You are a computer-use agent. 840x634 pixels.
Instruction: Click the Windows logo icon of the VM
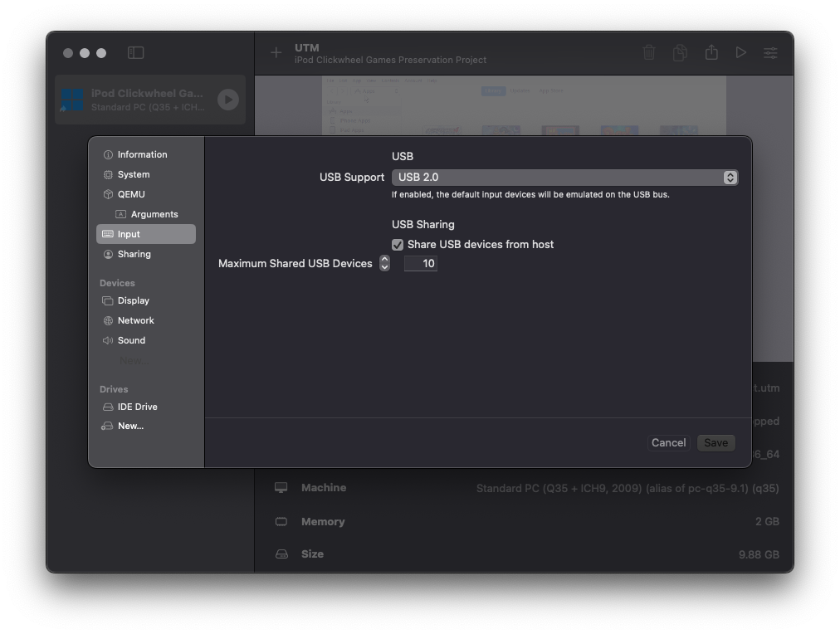(x=71, y=100)
